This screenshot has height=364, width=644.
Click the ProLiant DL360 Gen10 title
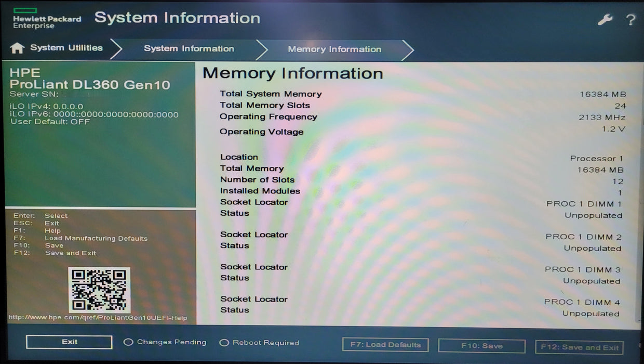coord(90,85)
